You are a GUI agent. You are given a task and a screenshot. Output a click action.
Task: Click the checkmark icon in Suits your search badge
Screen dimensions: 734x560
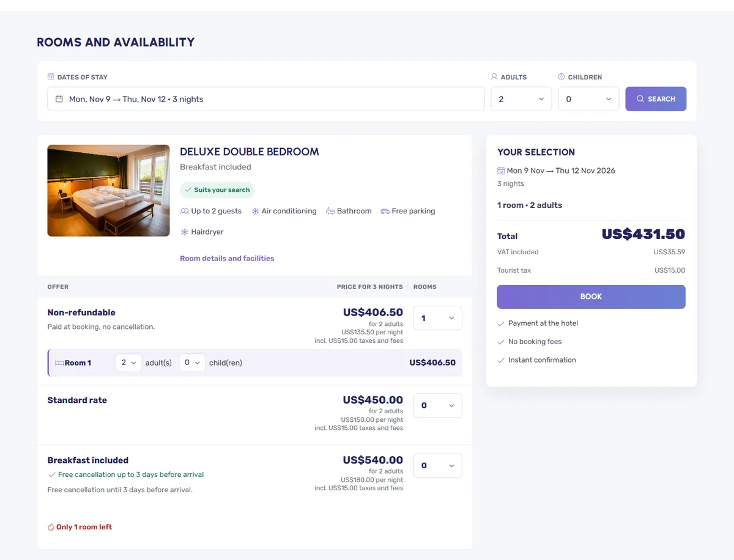point(188,190)
